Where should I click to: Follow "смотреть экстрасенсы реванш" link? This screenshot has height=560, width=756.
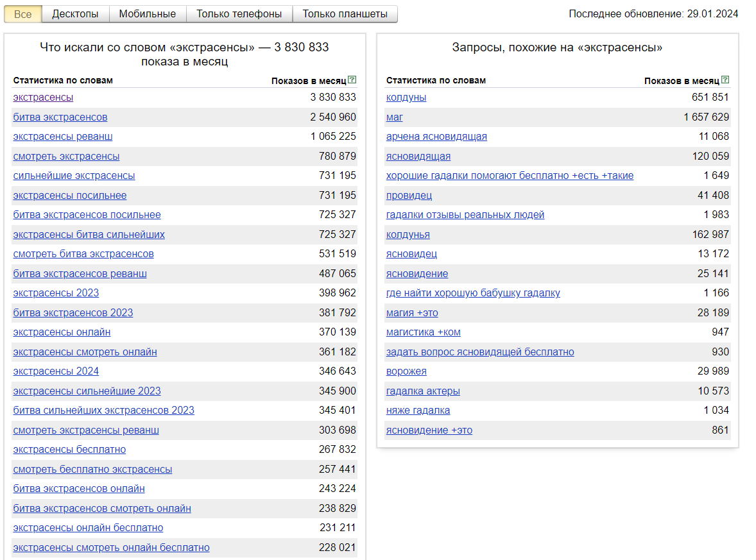click(86, 430)
